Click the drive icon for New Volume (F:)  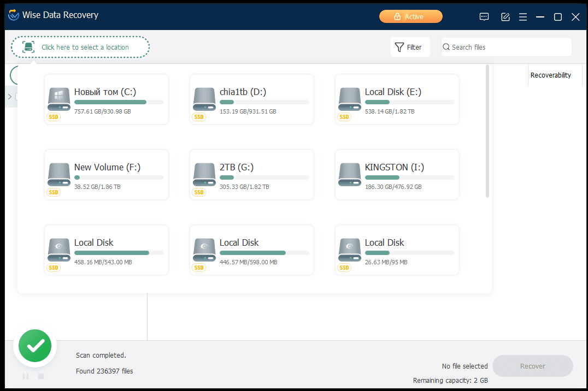coord(59,174)
